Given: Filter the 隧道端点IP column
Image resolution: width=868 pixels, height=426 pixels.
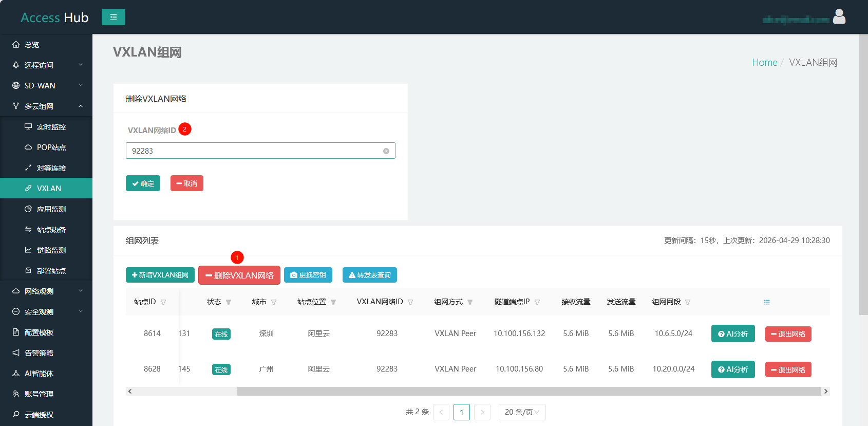Looking at the screenshot, I should (x=537, y=302).
